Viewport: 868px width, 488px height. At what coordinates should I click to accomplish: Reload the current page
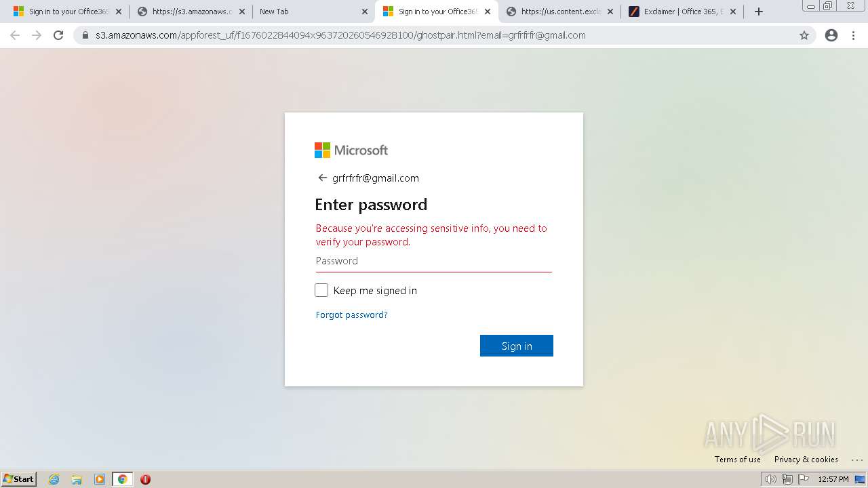pyautogui.click(x=58, y=35)
